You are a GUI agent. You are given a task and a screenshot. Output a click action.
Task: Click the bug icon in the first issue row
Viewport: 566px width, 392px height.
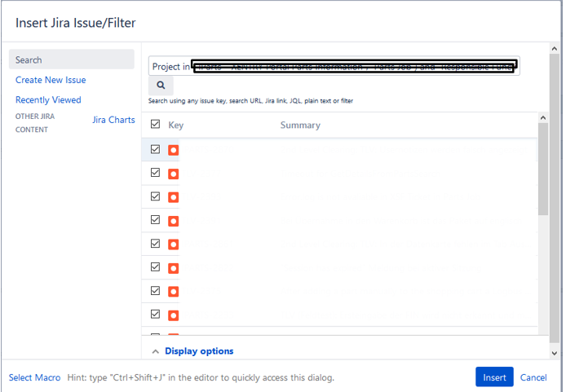click(173, 150)
